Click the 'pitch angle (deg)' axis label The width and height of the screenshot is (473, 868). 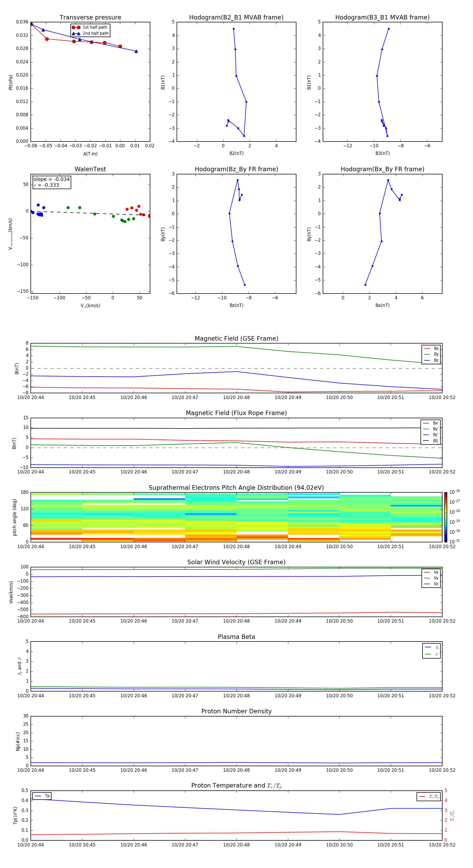[x=14, y=517]
